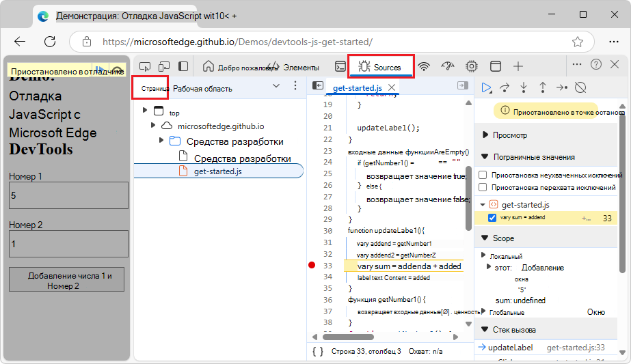The width and height of the screenshot is (631, 364).
Task: Show more navigator tabs chevron
Action: point(276,85)
